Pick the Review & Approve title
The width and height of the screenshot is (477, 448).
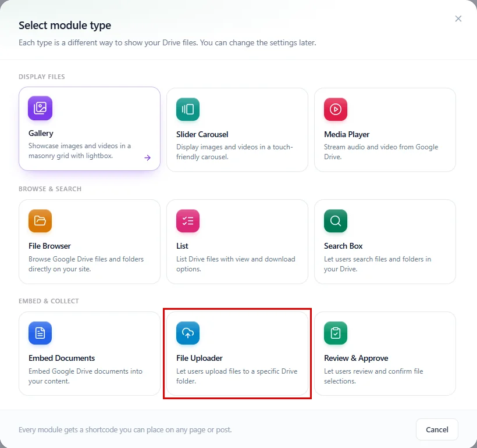pos(356,359)
